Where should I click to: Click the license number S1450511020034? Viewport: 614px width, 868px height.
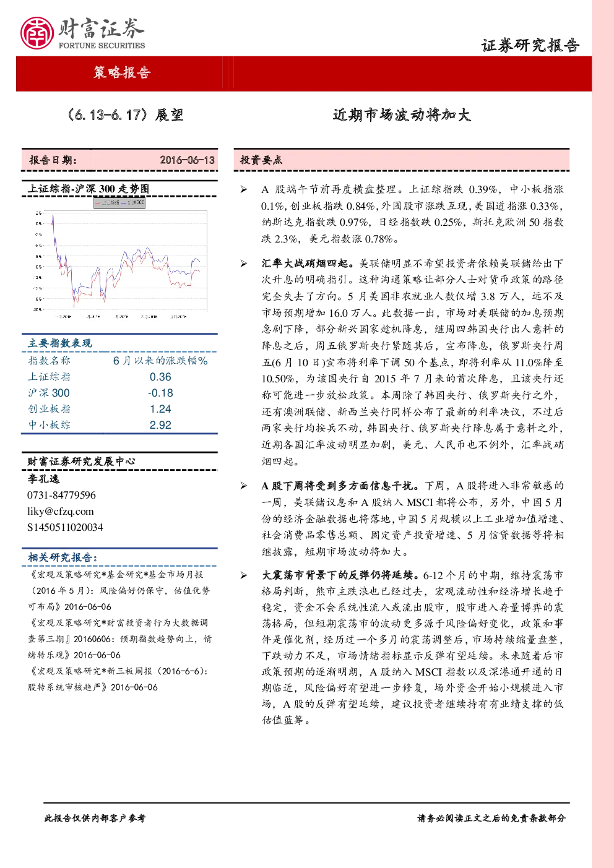65,527
